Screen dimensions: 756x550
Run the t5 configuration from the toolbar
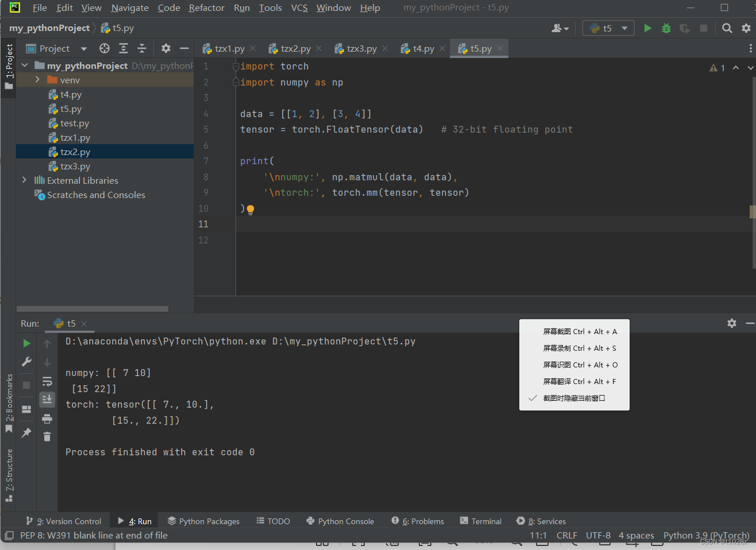(x=647, y=28)
